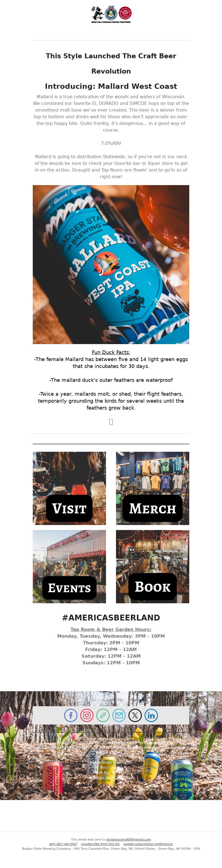Open the Merch tile

pyautogui.click(x=153, y=488)
